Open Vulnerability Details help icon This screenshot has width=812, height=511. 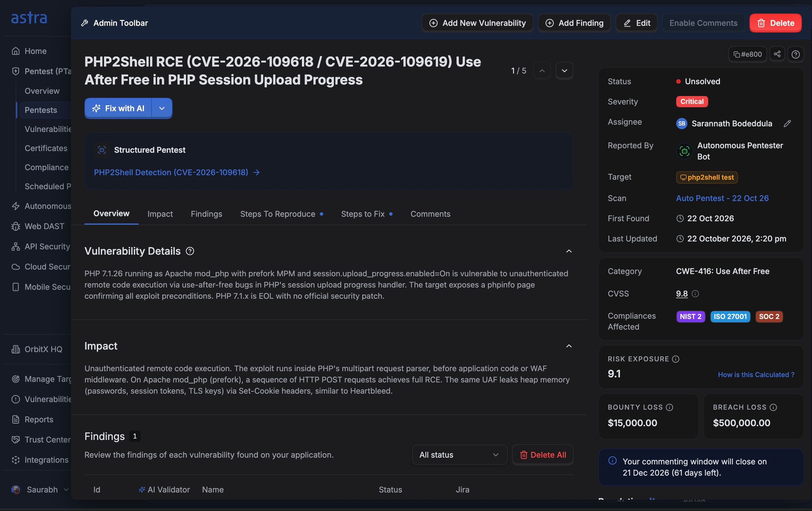pos(190,251)
